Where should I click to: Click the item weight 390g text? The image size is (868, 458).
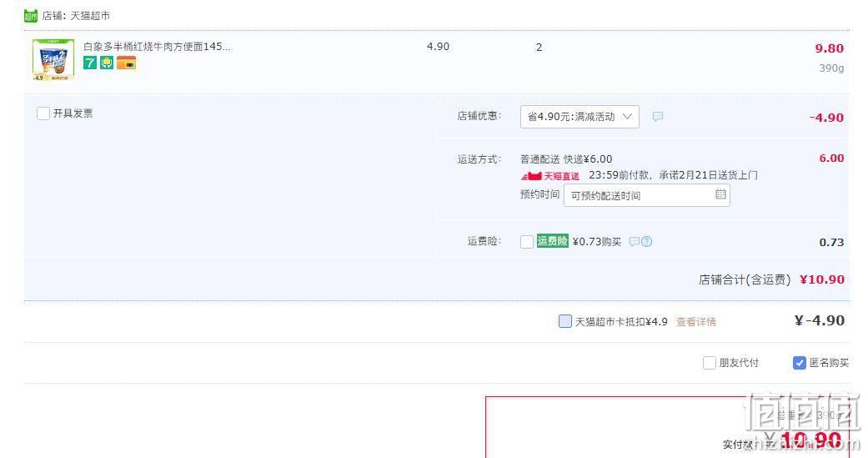coord(831,68)
